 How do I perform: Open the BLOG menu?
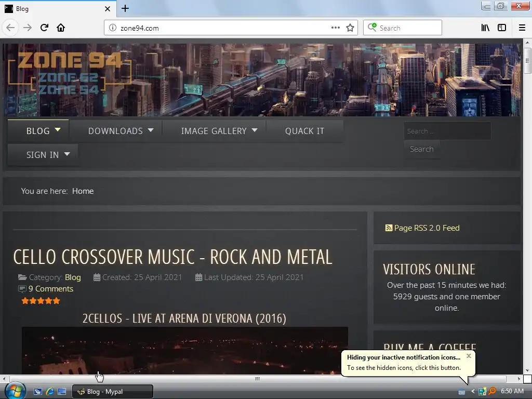tap(38, 131)
